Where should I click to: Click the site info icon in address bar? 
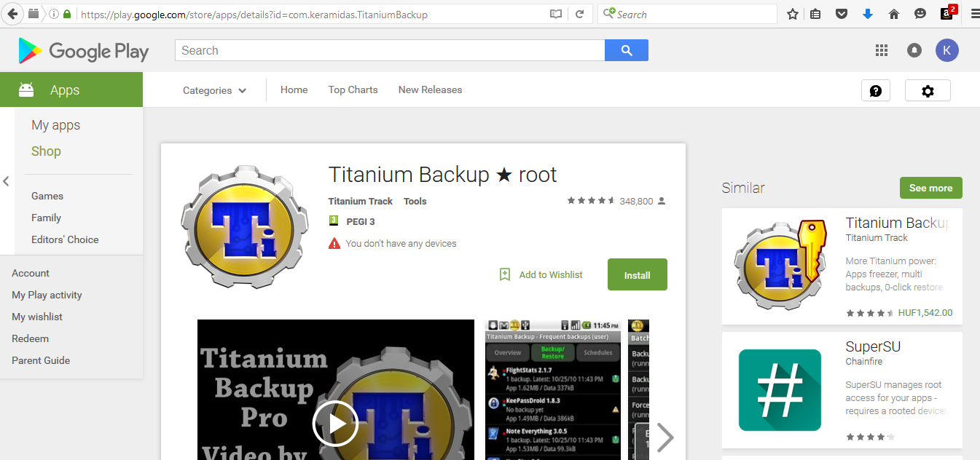(x=54, y=14)
